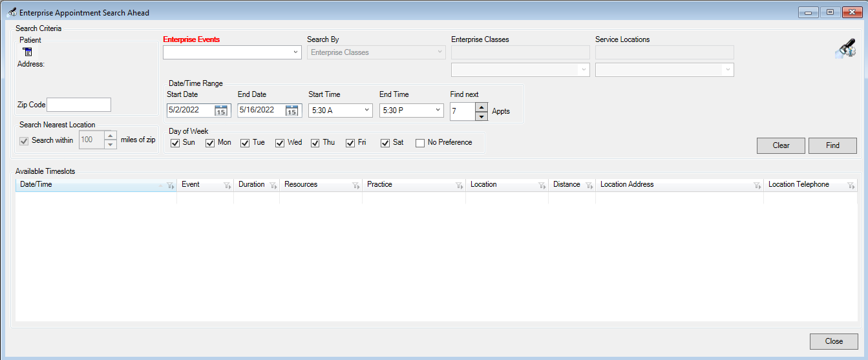
Task: Filter the Event column
Action: pos(227,185)
